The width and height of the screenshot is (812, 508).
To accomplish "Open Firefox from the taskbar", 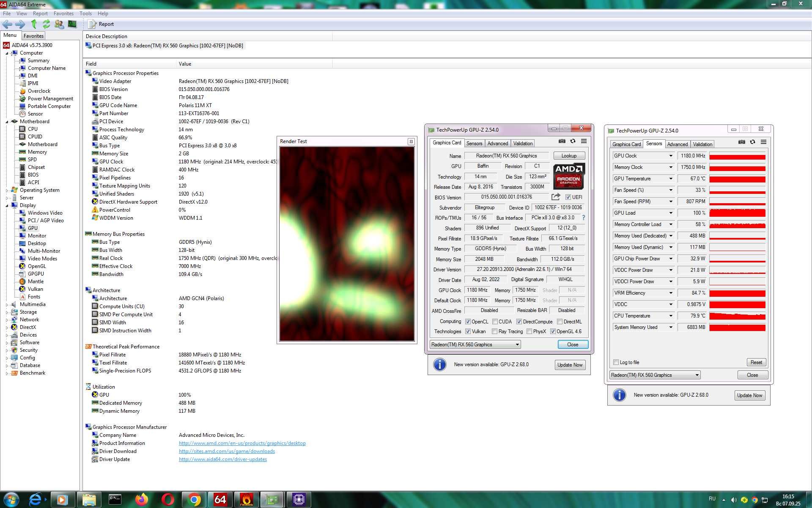I will click(142, 500).
